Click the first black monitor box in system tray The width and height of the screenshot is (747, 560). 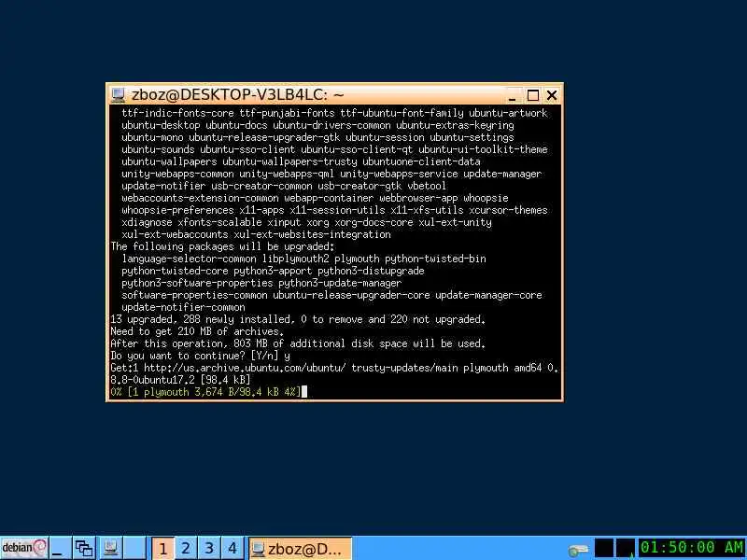[x=604, y=548]
